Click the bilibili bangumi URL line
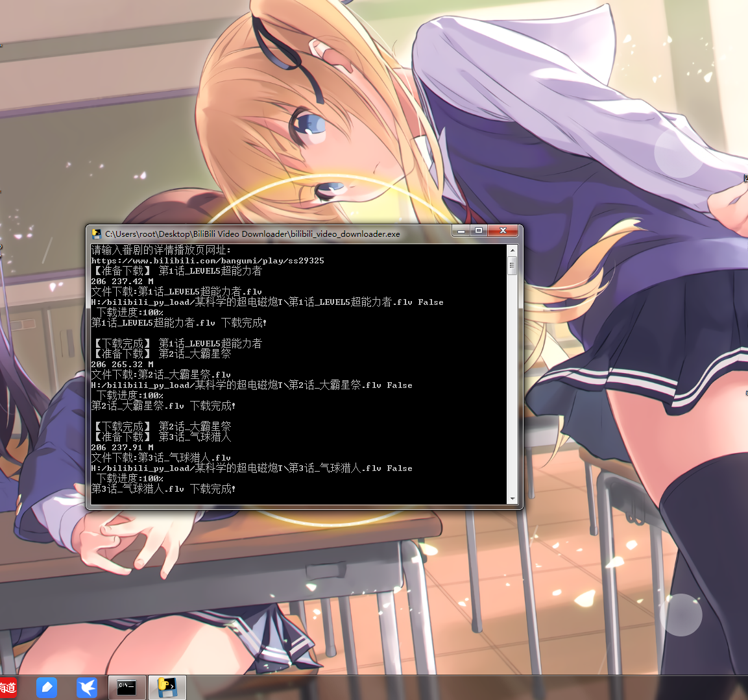This screenshot has width=748, height=700. point(208,261)
